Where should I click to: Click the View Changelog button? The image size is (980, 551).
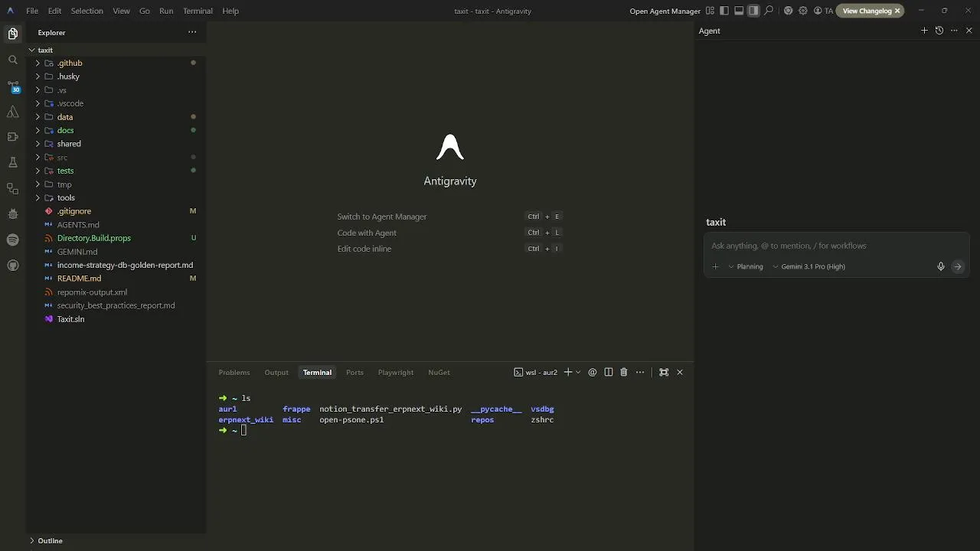click(x=867, y=11)
